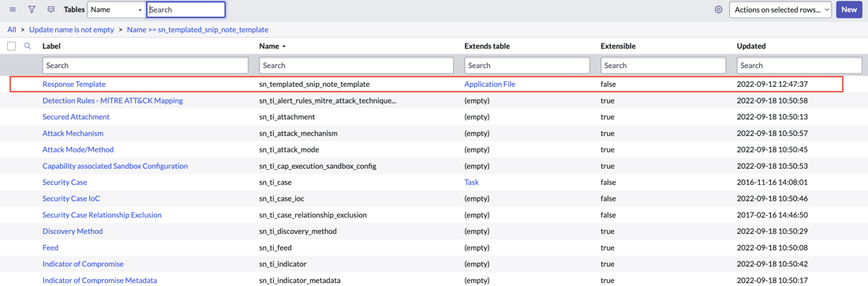Click the Name column search field
Image resolution: width=868 pixels, height=286 pixels.
pos(357,66)
